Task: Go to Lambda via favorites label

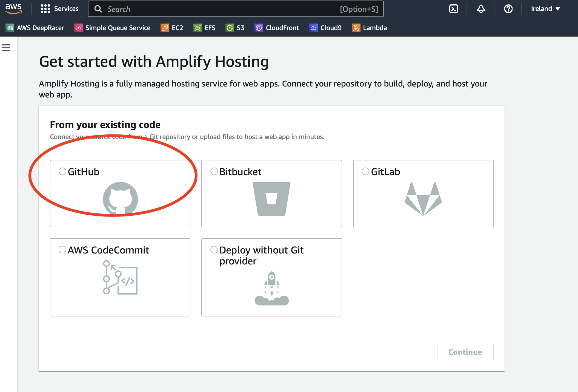Action: tap(375, 28)
